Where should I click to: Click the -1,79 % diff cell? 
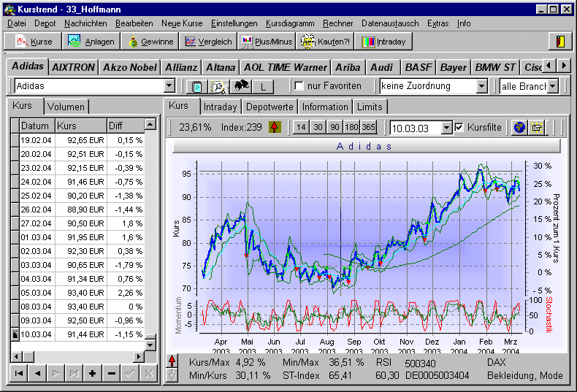(x=126, y=266)
